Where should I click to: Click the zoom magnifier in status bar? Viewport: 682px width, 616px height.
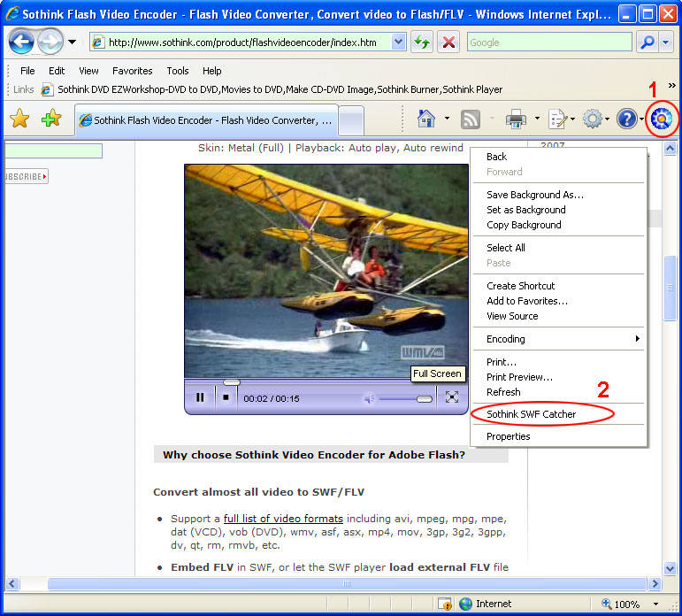pyautogui.click(x=606, y=604)
